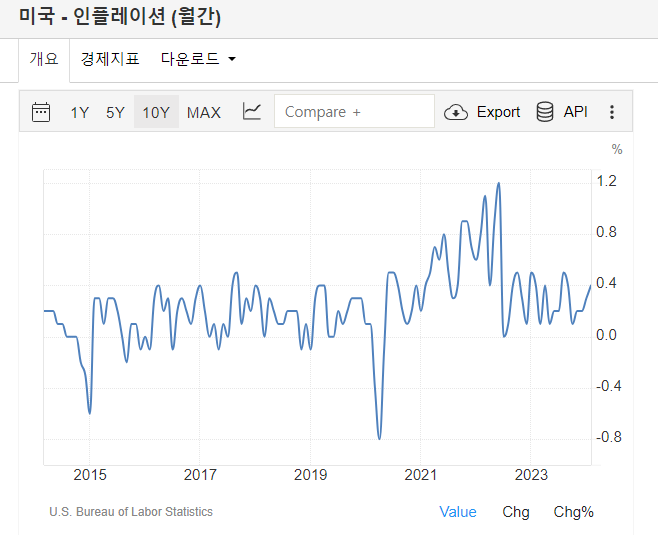
Task: Open the 다운로드 dropdown menu
Action: click(x=198, y=59)
